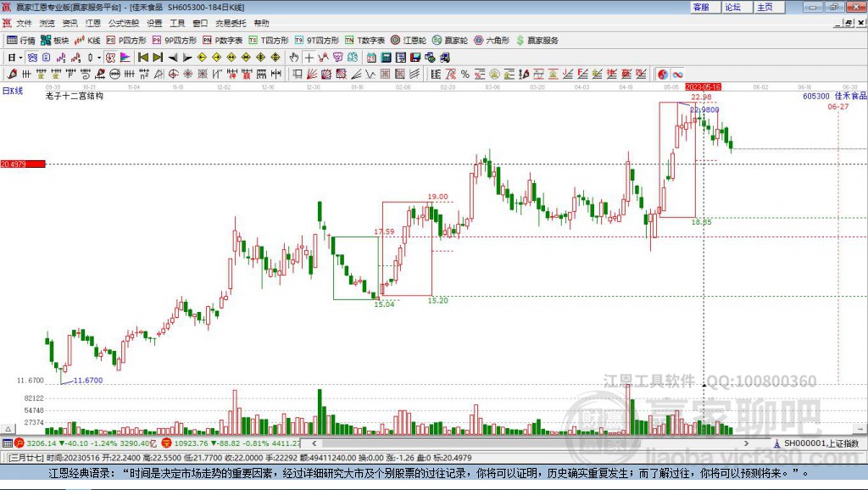Viewport: 868px width, 490px height.
Task: Open the 江恩 menu
Action: (93, 23)
